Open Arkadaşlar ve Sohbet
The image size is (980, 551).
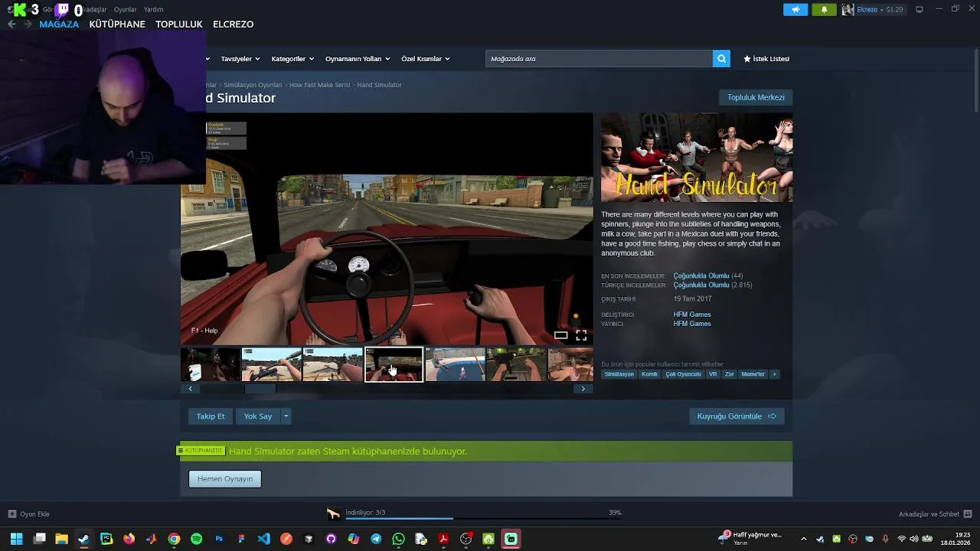coord(935,514)
